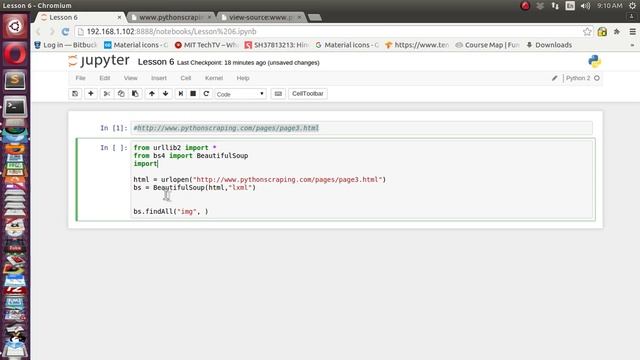Open the Ubuntu Dash from the launcher

click(15, 27)
